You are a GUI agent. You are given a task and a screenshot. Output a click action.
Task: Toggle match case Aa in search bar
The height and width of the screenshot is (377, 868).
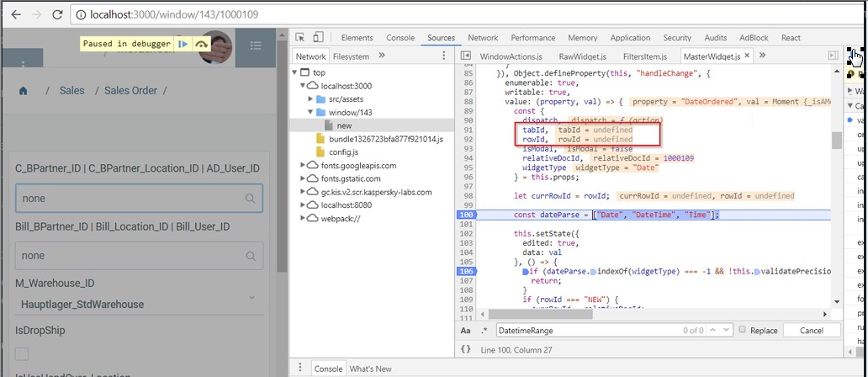[466, 331]
